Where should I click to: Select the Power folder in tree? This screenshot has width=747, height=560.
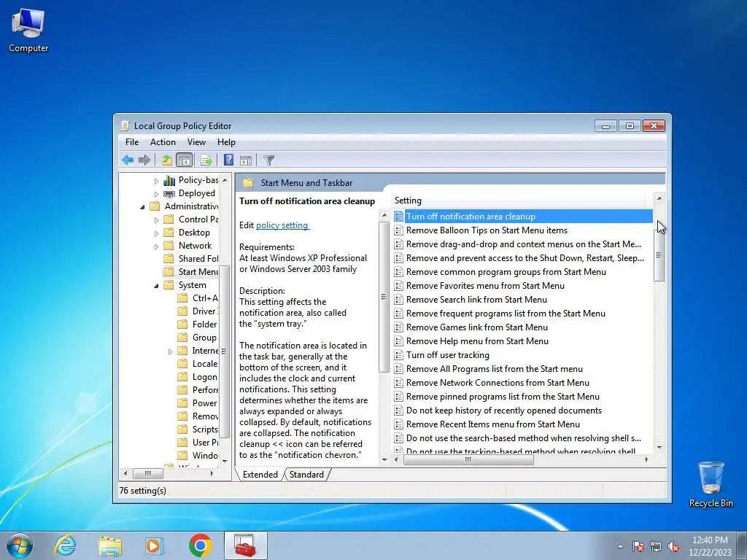click(x=197, y=402)
